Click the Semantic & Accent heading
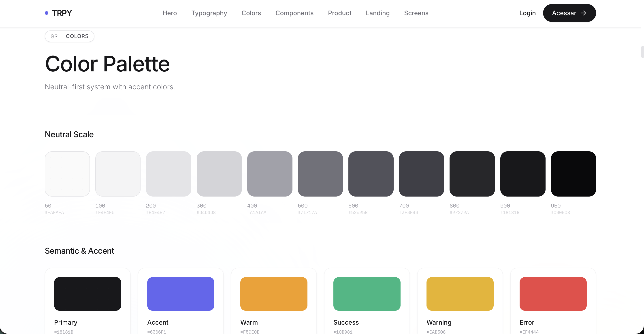 pyautogui.click(x=79, y=251)
